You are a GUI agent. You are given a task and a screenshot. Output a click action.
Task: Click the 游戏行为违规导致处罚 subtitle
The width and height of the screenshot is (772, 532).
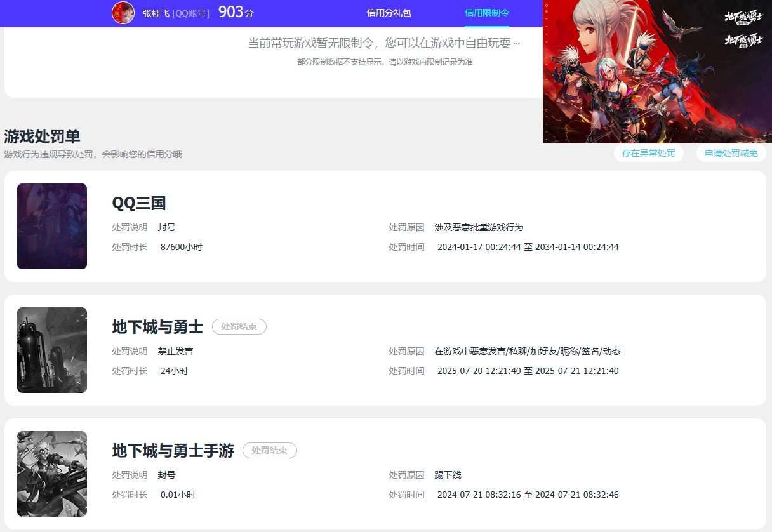coord(93,154)
